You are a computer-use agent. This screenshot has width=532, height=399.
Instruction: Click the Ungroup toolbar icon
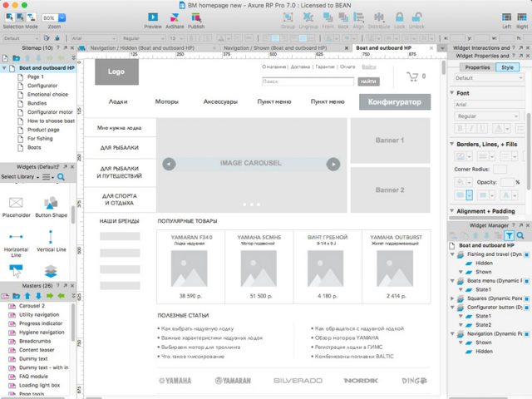click(308, 17)
